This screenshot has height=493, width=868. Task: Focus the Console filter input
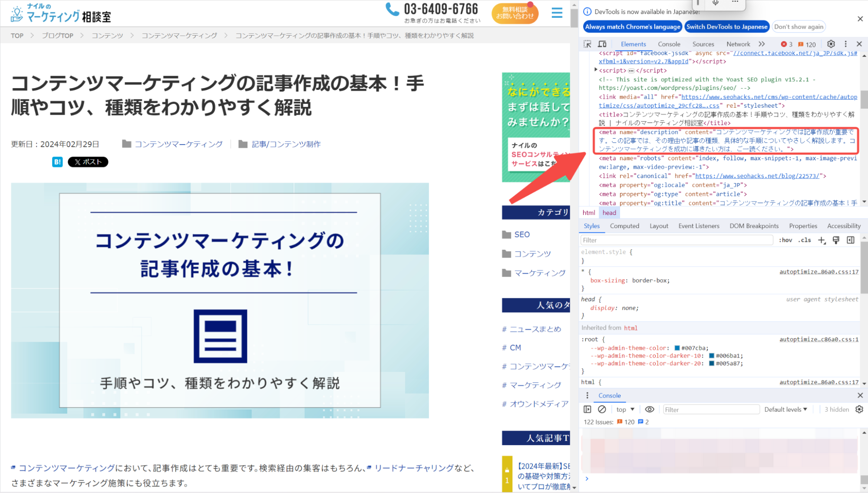coord(711,410)
